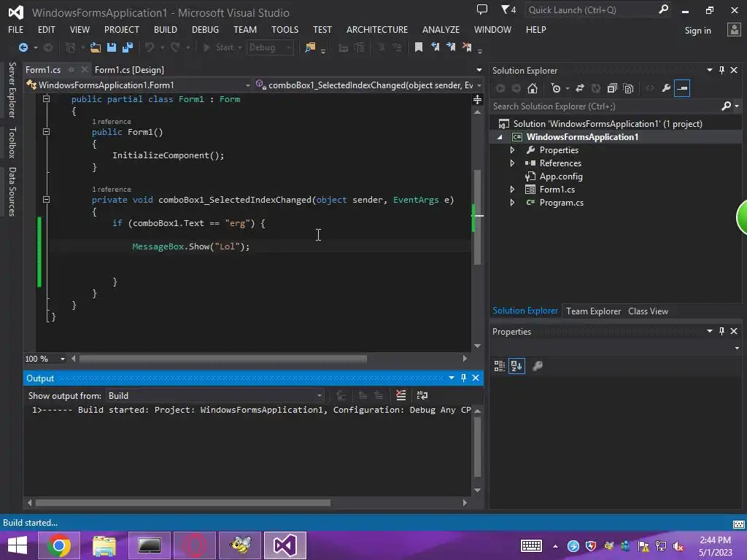Collapse the WindowsFormsApplication1 project node

point(500,137)
